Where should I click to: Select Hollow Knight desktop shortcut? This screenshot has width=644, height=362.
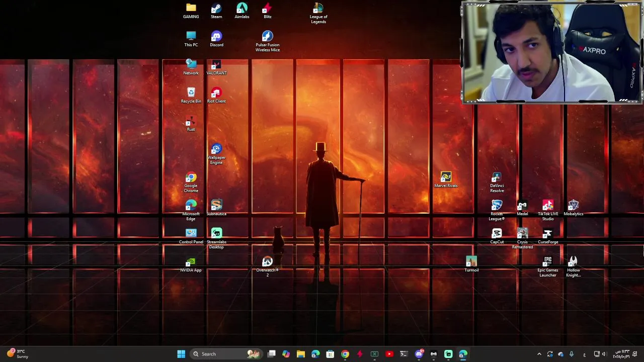click(x=574, y=266)
